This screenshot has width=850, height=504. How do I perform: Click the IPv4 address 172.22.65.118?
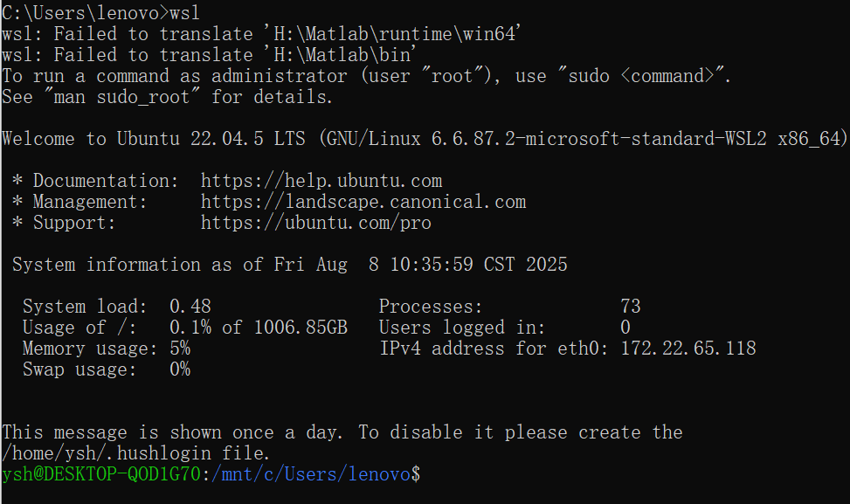tap(688, 349)
